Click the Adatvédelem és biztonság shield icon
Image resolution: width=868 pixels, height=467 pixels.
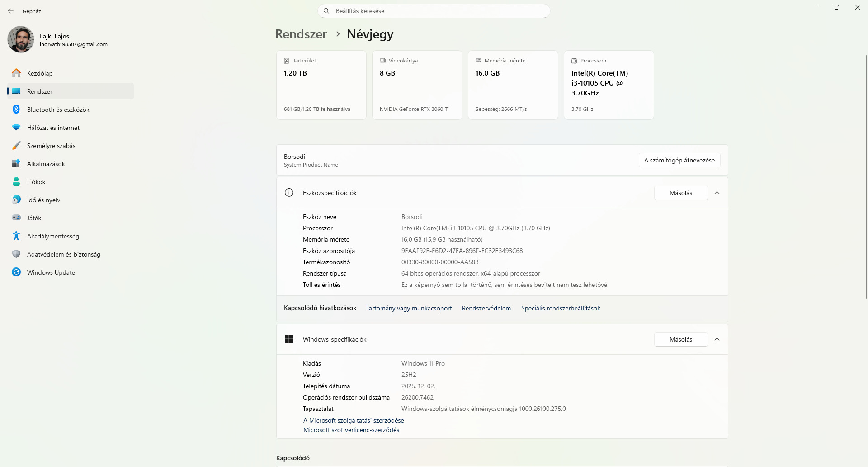coord(16,254)
